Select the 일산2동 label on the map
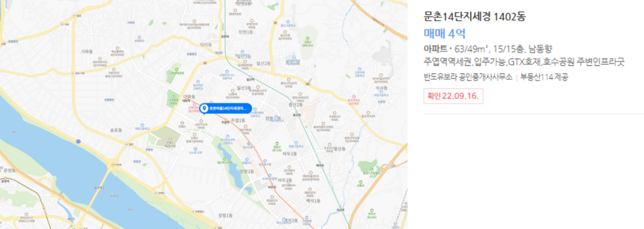The image size is (644, 229). pyautogui.click(x=264, y=63)
